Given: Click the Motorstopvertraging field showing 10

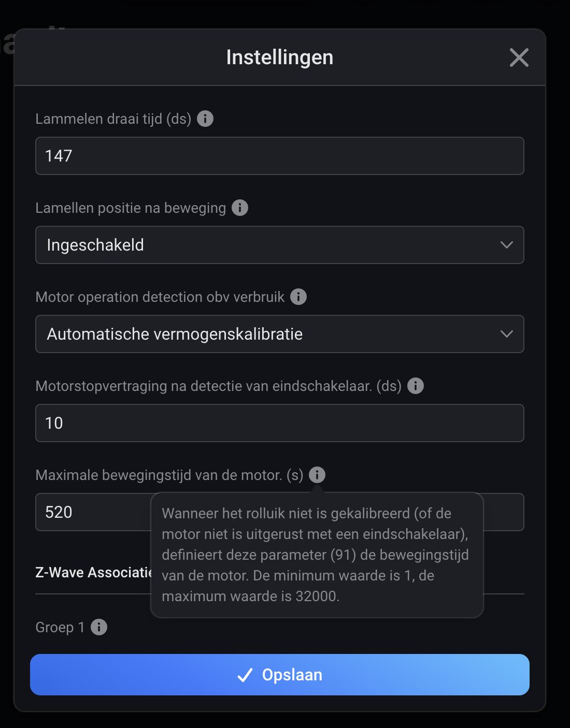Looking at the screenshot, I should tap(280, 423).
